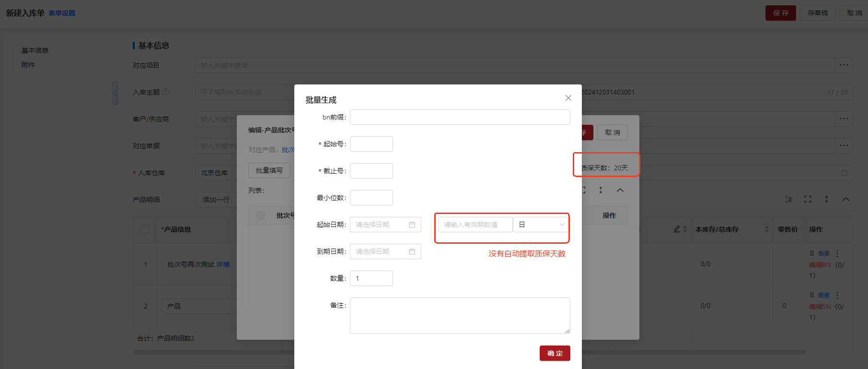Open the 到期日期 calendar picker icon

point(412,251)
